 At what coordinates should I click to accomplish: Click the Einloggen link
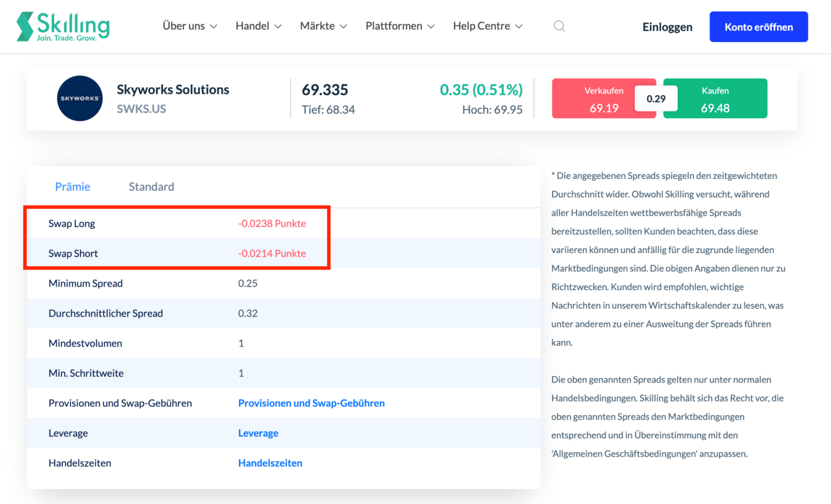[667, 27]
